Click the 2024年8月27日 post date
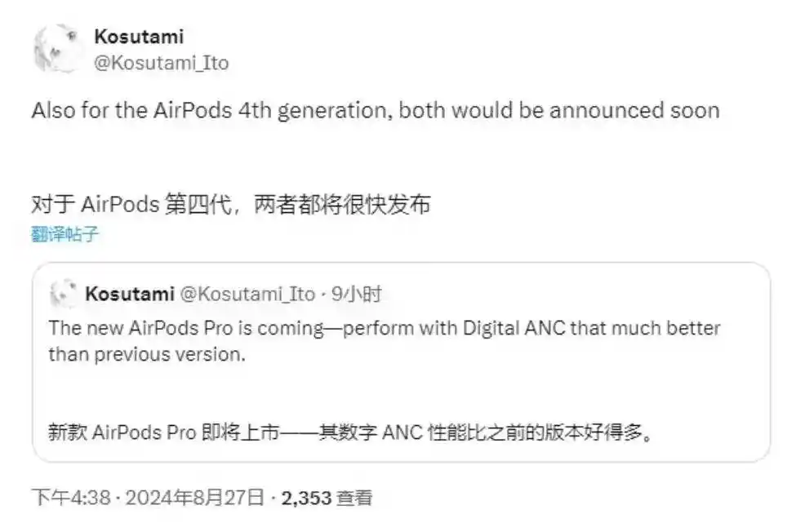The width and height of the screenshot is (796, 532). pos(196,497)
